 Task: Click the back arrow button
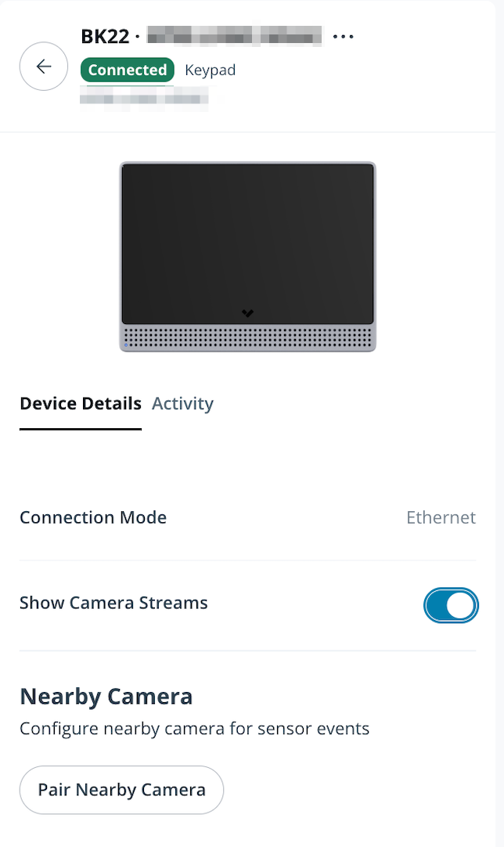44,67
